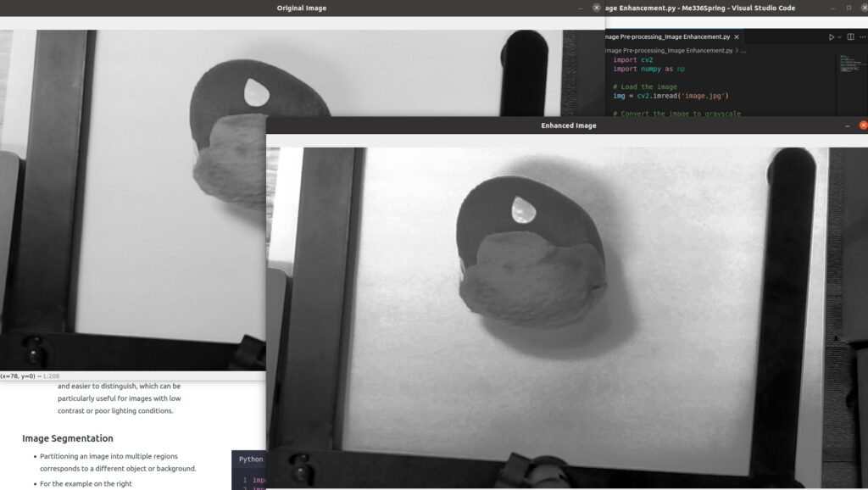Viewport: 868px width, 490px height.
Task: Minimize the Enhanced Image window
Action: [x=848, y=125]
